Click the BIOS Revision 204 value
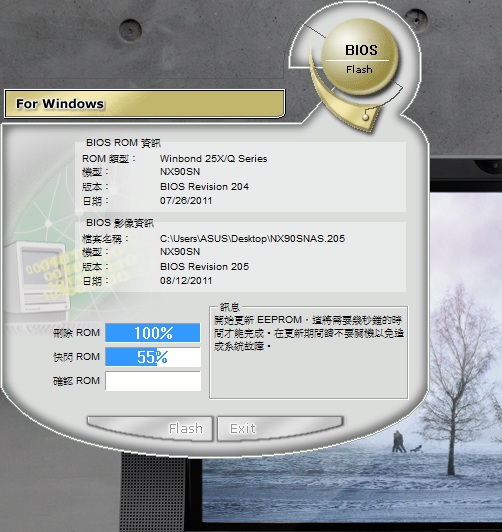Viewport: 502px width, 532px height. (204, 187)
